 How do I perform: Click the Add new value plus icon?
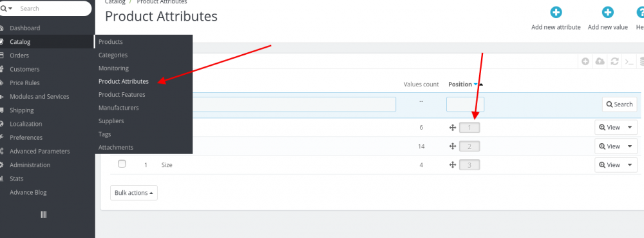[x=607, y=13]
